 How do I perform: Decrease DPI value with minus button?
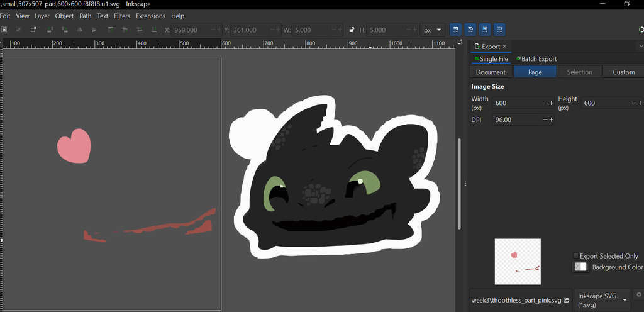pyautogui.click(x=545, y=120)
